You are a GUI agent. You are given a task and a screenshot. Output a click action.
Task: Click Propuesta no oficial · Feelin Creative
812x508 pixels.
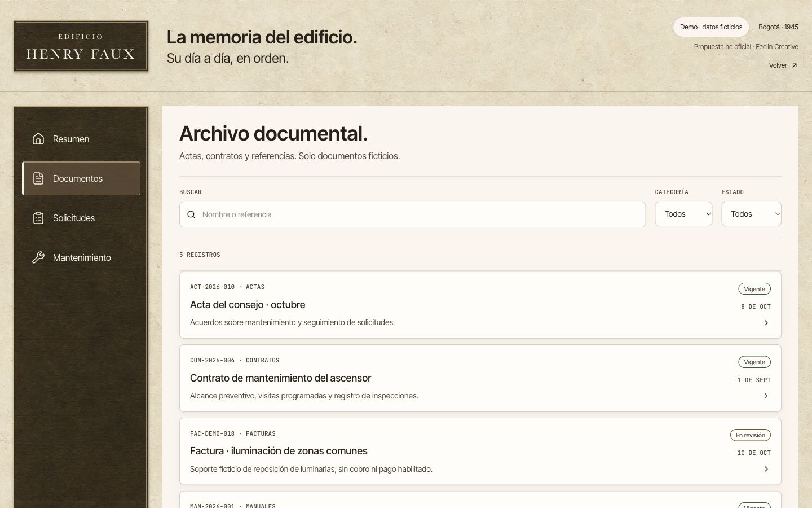click(x=746, y=47)
